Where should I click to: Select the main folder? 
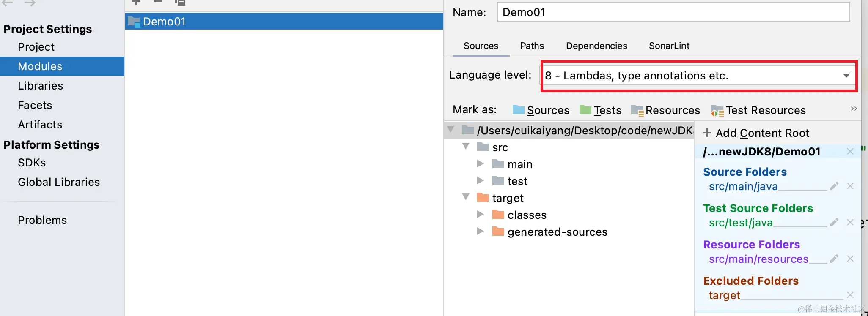click(512, 164)
